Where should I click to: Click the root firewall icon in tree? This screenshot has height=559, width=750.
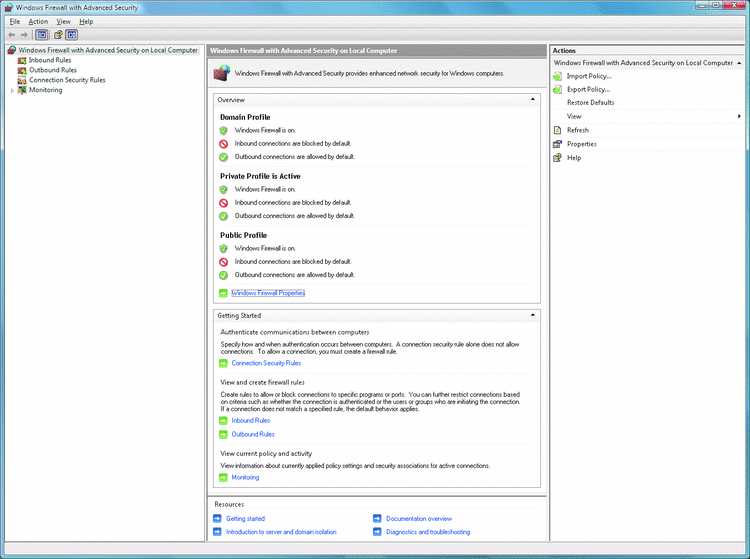click(11, 50)
